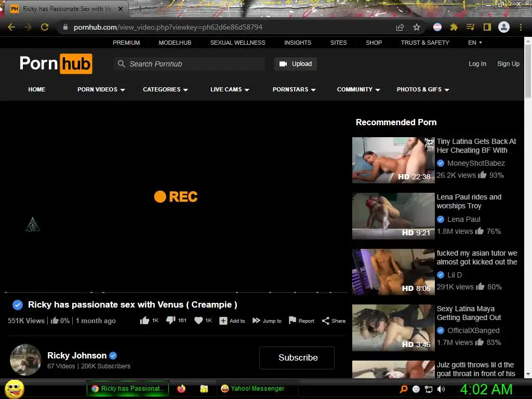Screen dimensions: 532x399
Task: Open the Ricky Johnson channel name link
Action: click(77, 355)
